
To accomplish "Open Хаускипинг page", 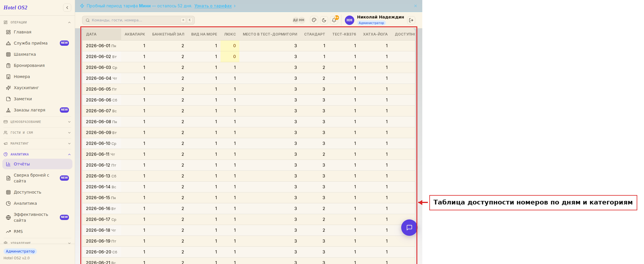I will 38,88.
